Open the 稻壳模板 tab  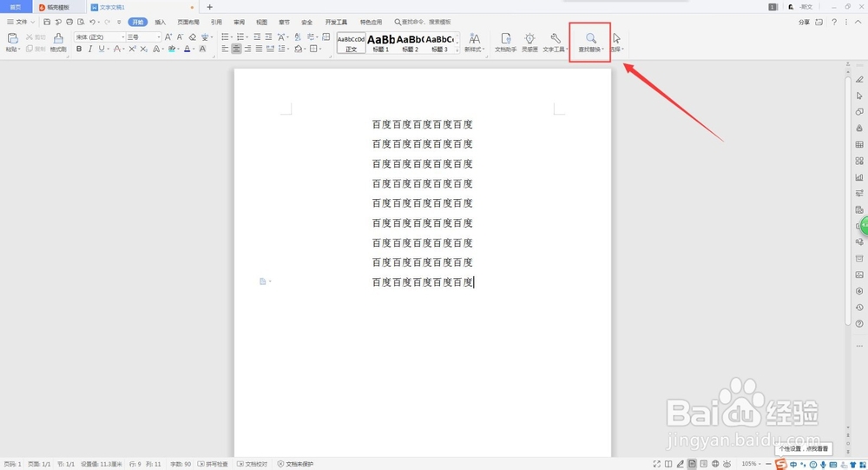[x=59, y=7]
